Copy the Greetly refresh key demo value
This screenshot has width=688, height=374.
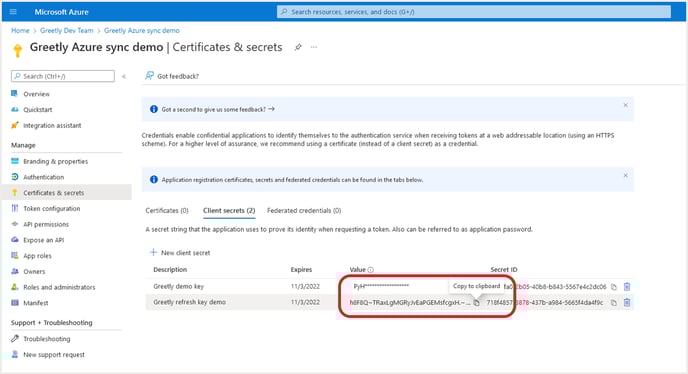pyautogui.click(x=477, y=303)
